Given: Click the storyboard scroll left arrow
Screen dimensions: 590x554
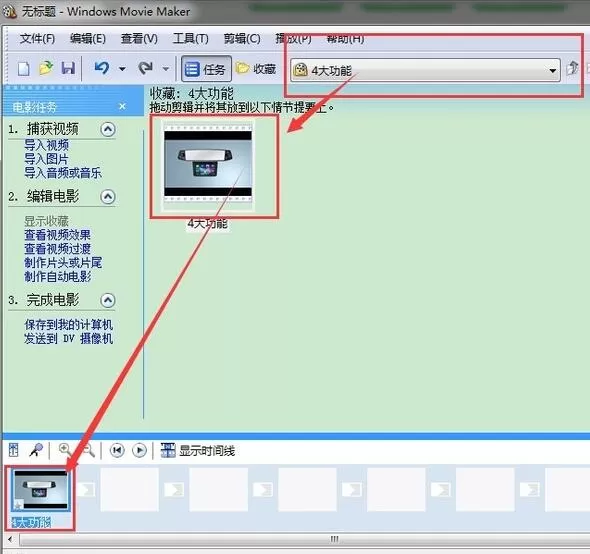Looking at the screenshot, I should tap(10, 539).
